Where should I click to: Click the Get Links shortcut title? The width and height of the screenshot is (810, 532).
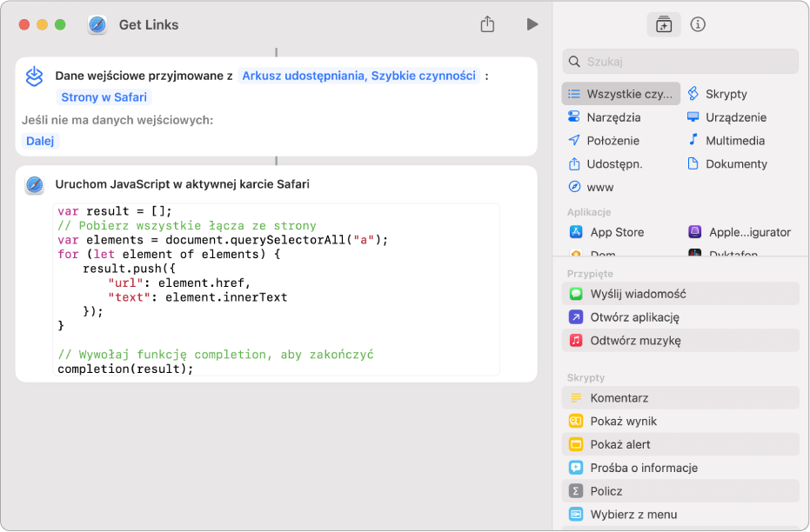[x=149, y=24]
